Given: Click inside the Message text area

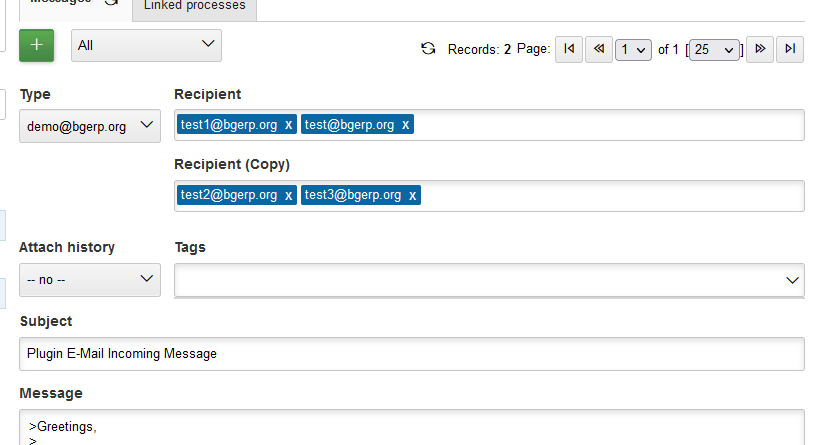Looking at the screenshot, I should point(411,428).
